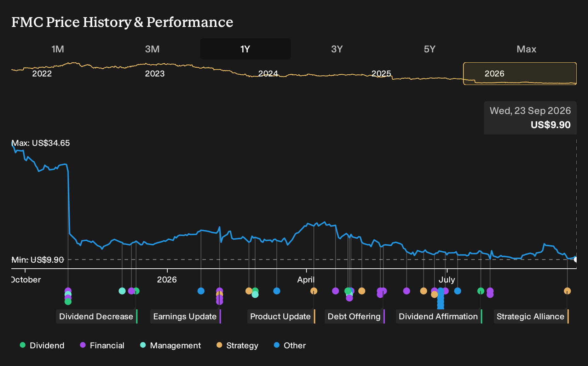Toggle the Other legend filter
This screenshot has width=588, height=366.
pos(290,345)
